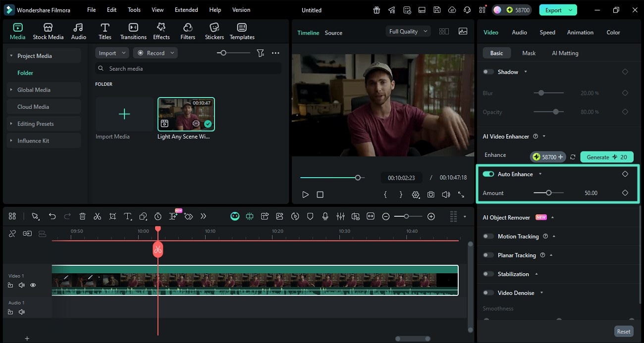Turn on Motion Tracking switch

tap(488, 237)
